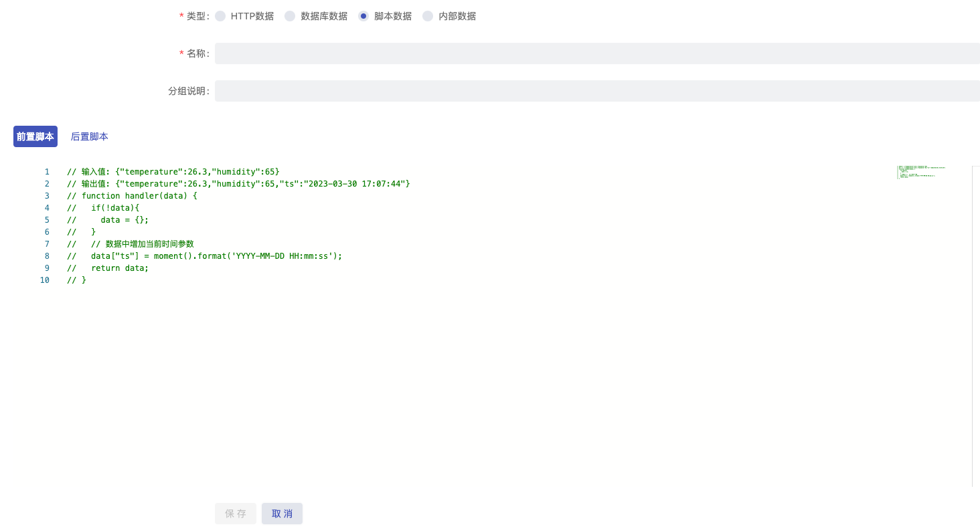The image size is (980, 529).
Task: Click the 'function handler(data)' code line
Action: coord(133,196)
